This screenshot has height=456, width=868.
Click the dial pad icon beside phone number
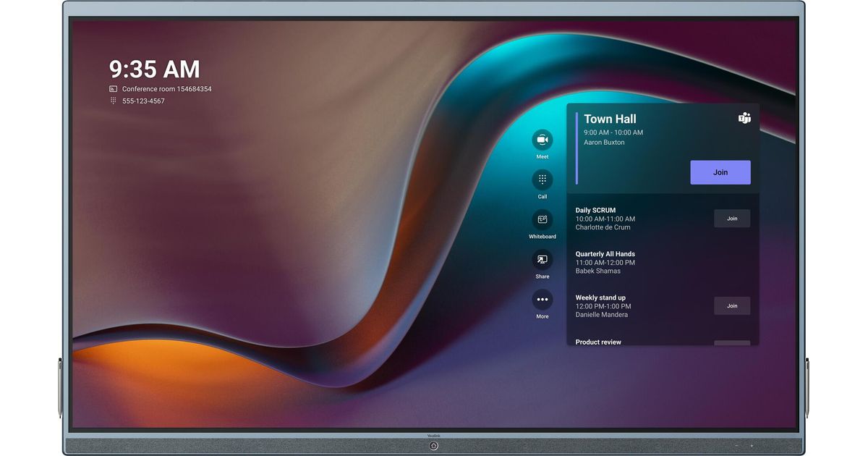pos(113,101)
